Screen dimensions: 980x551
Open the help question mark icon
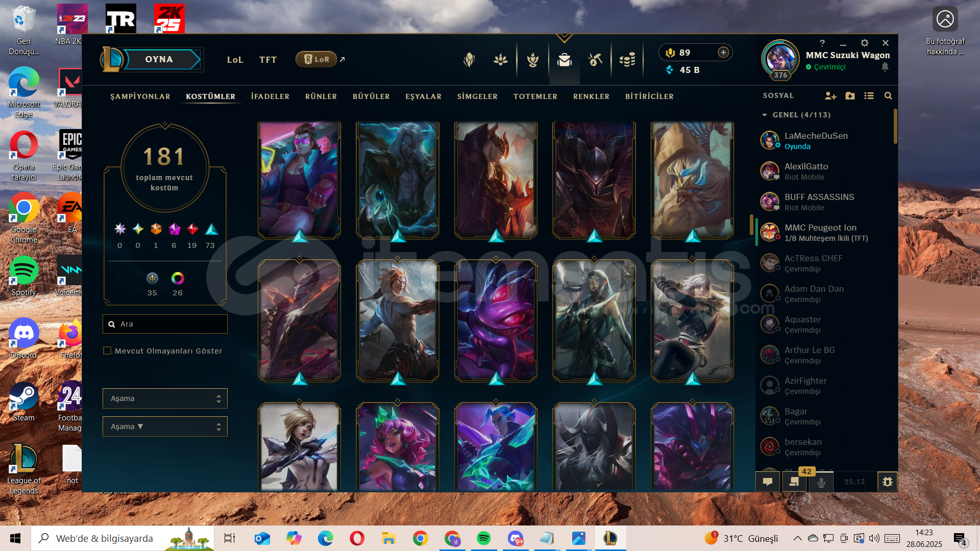click(x=822, y=43)
